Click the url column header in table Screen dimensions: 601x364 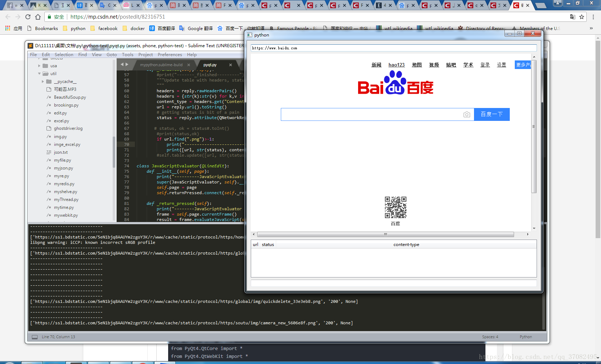(255, 245)
